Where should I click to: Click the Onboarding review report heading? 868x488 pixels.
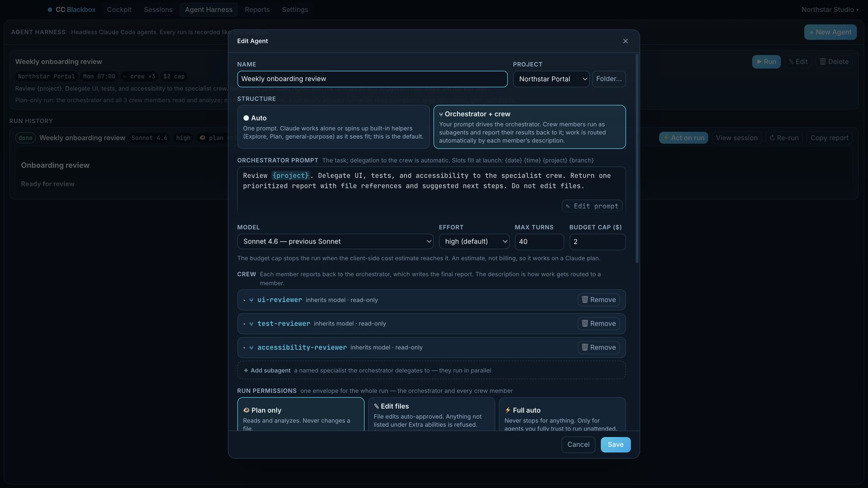click(x=55, y=165)
